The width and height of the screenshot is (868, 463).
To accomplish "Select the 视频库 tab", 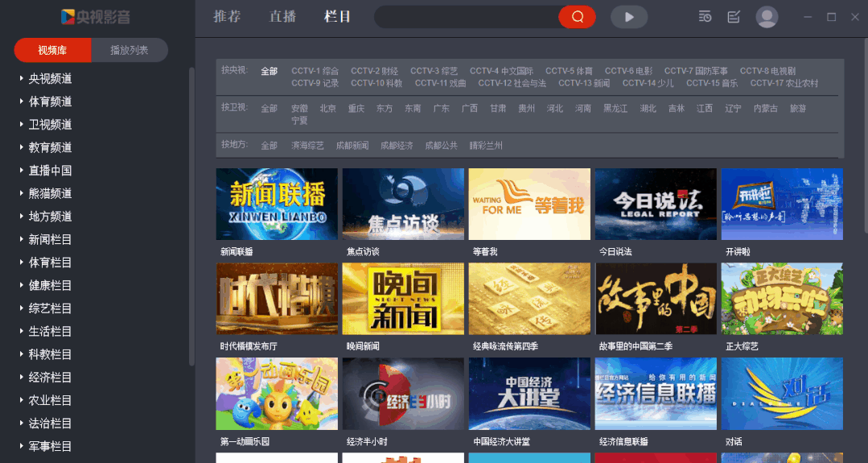I will pyautogui.click(x=52, y=50).
